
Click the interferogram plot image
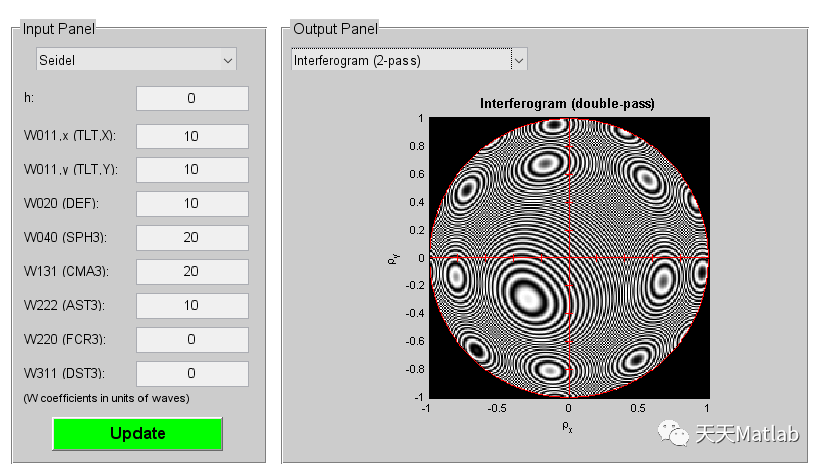pyautogui.click(x=569, y=258)
